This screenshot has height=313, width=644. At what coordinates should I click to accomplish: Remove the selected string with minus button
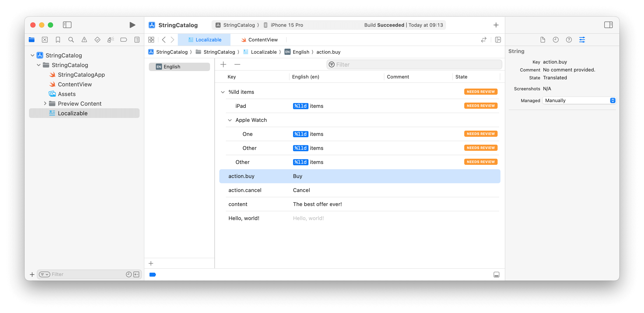pos(237,64)
